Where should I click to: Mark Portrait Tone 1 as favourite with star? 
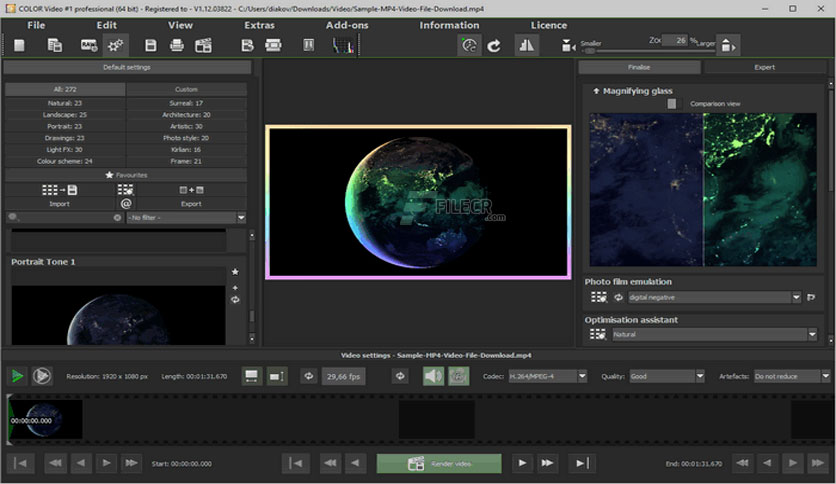(x=235, y=272)
